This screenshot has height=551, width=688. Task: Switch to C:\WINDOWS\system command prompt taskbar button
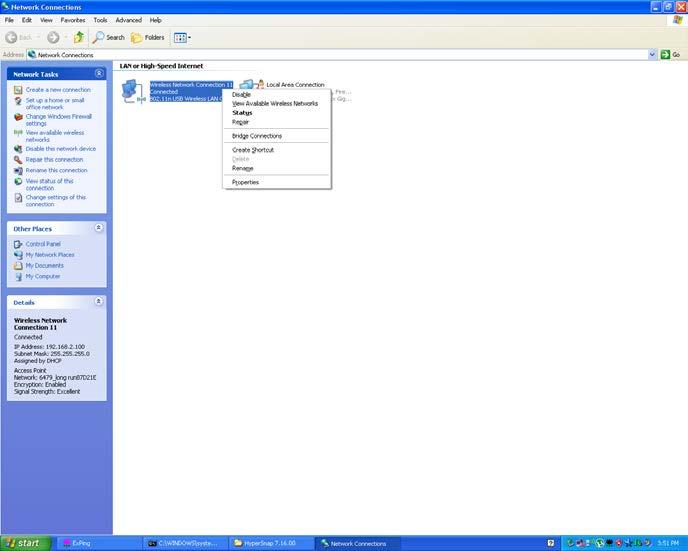[185, 543]
